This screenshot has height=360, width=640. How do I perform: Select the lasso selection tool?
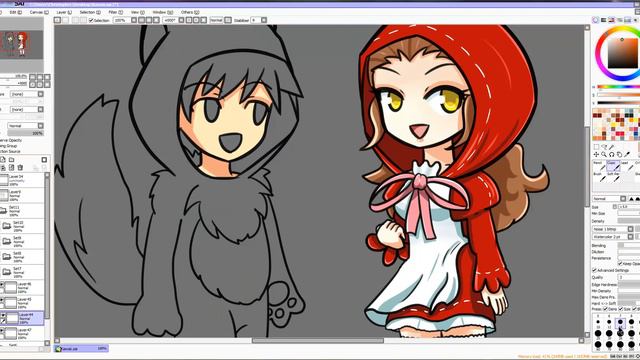(604, 147)
